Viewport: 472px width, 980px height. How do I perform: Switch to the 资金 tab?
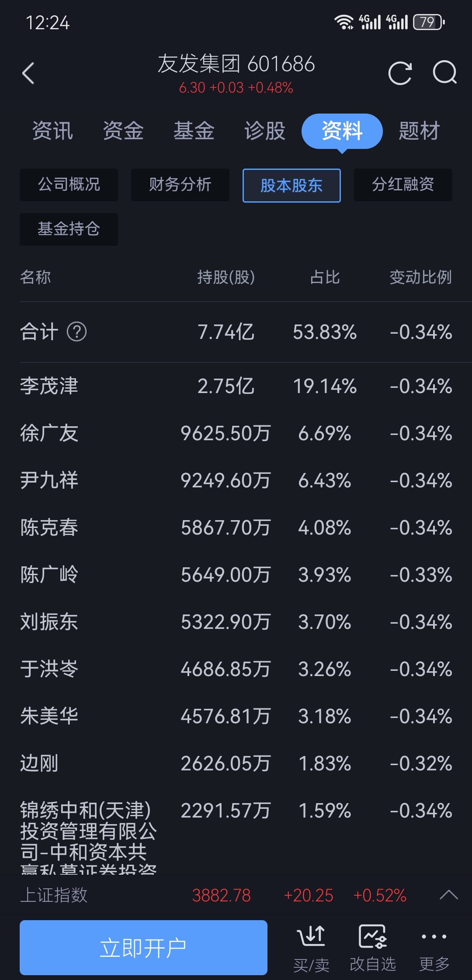tap(123, 131)
